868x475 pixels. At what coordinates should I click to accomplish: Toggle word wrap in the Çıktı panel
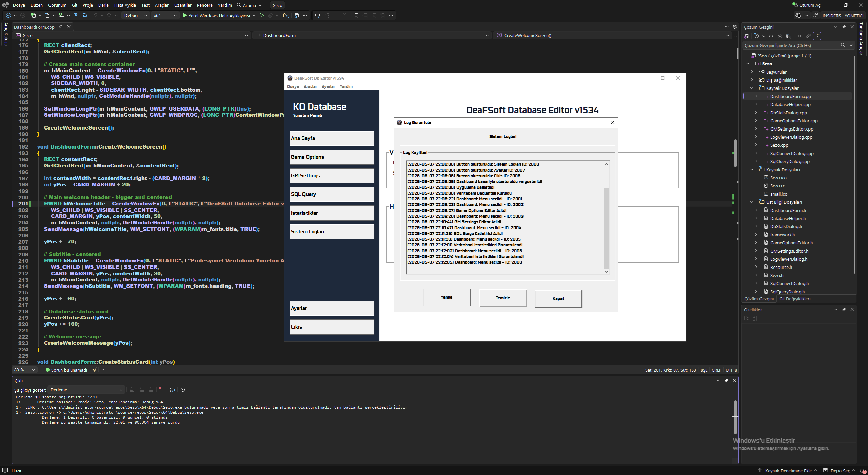coord(172,390)
